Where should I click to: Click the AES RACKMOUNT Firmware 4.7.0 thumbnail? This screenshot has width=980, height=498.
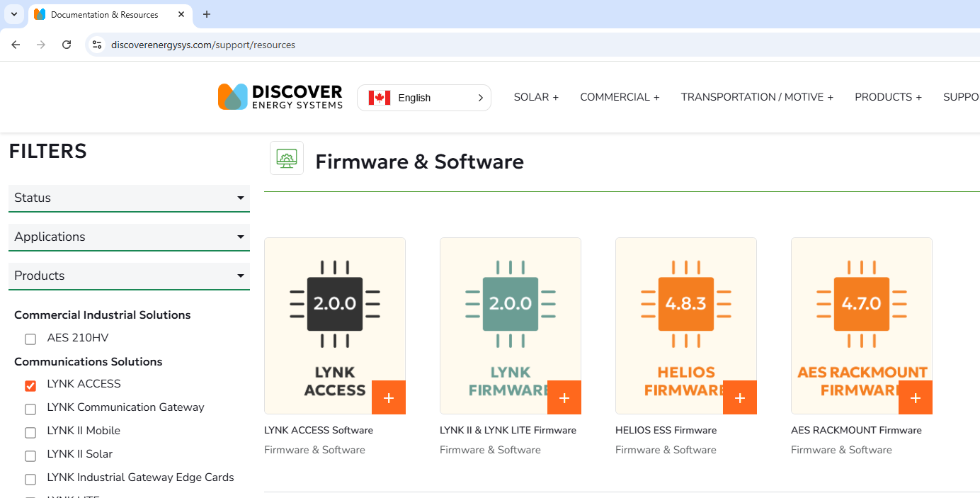[x=861, y=305]
